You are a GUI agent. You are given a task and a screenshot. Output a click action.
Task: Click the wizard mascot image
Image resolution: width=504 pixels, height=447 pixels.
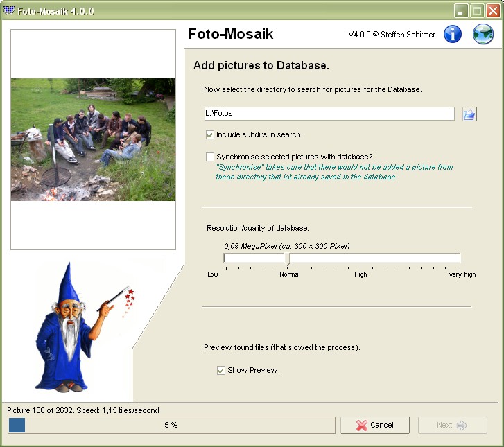coord(84,327)
